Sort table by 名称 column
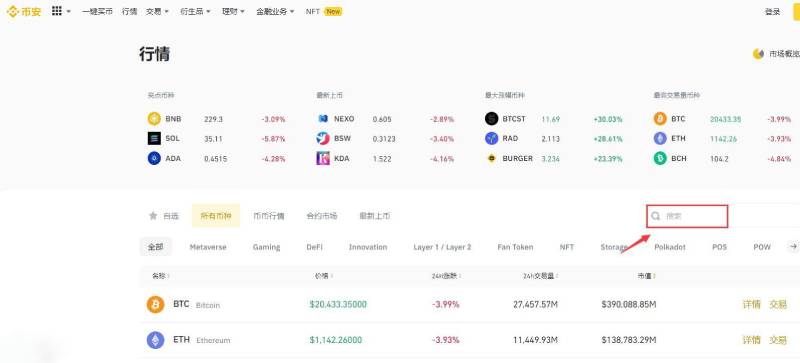The image size is (800, 363). 160,276
